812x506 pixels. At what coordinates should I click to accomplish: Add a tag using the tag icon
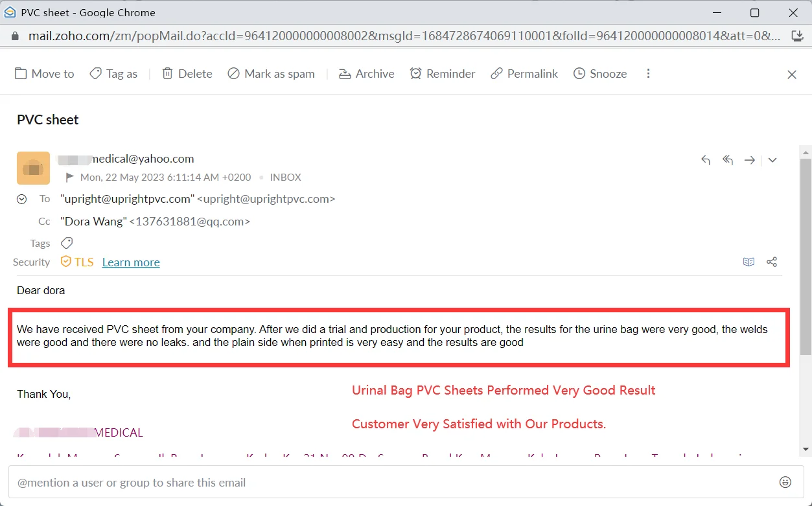66,244
